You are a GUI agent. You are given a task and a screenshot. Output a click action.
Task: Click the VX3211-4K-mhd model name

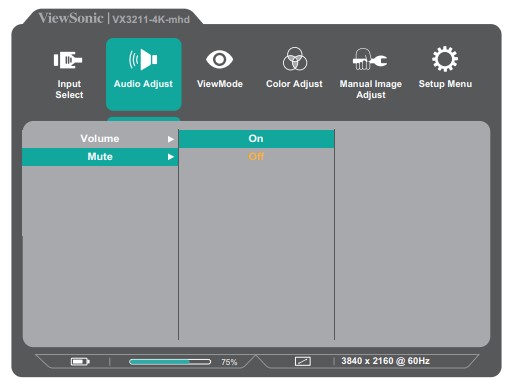151,19
